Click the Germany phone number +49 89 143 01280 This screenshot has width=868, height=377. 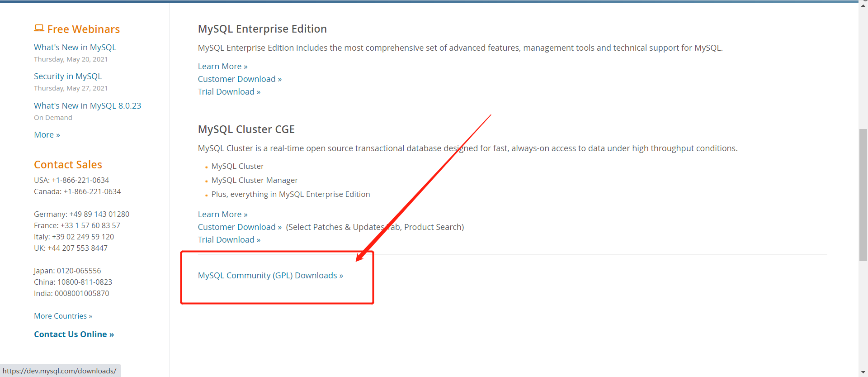tap(99, 215)
